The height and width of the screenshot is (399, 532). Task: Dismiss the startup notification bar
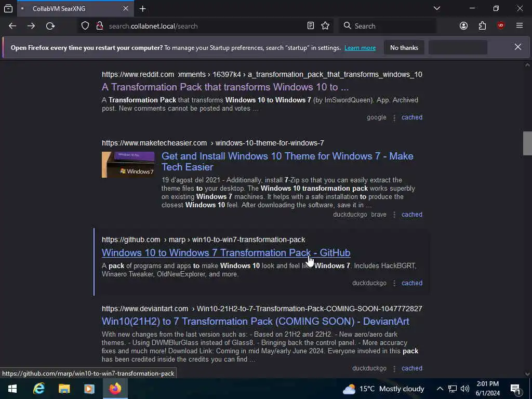tap(518, 47)
